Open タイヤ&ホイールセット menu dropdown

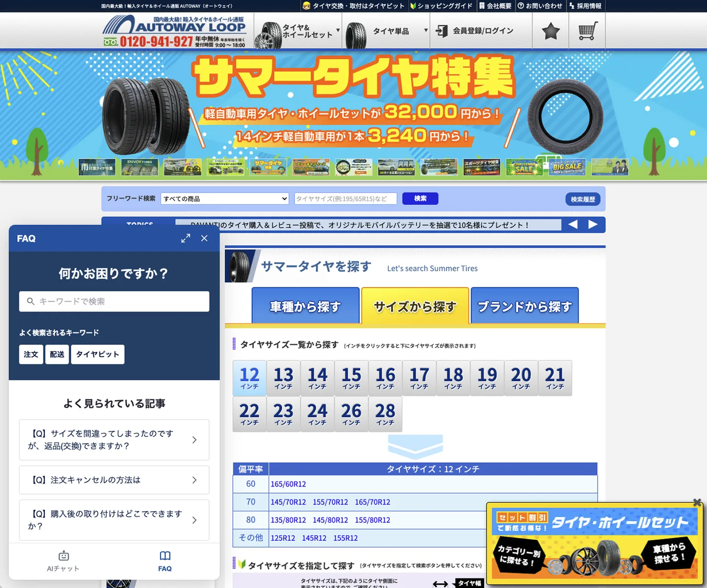tap(298, 31)
